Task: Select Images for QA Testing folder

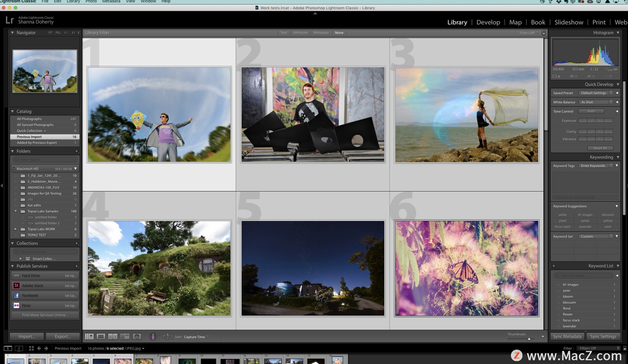Action: pyautogui.click(x=45, y=193)
